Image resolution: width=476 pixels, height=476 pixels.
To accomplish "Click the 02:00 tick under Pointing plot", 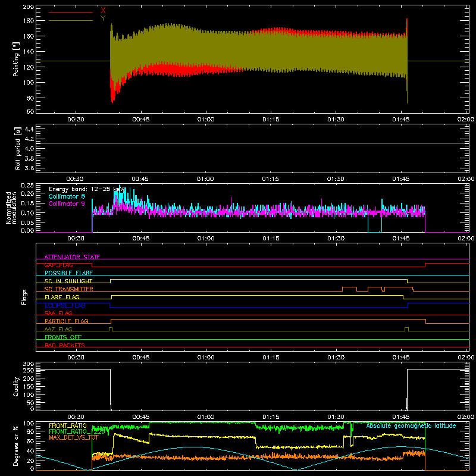I will point(465,120).
